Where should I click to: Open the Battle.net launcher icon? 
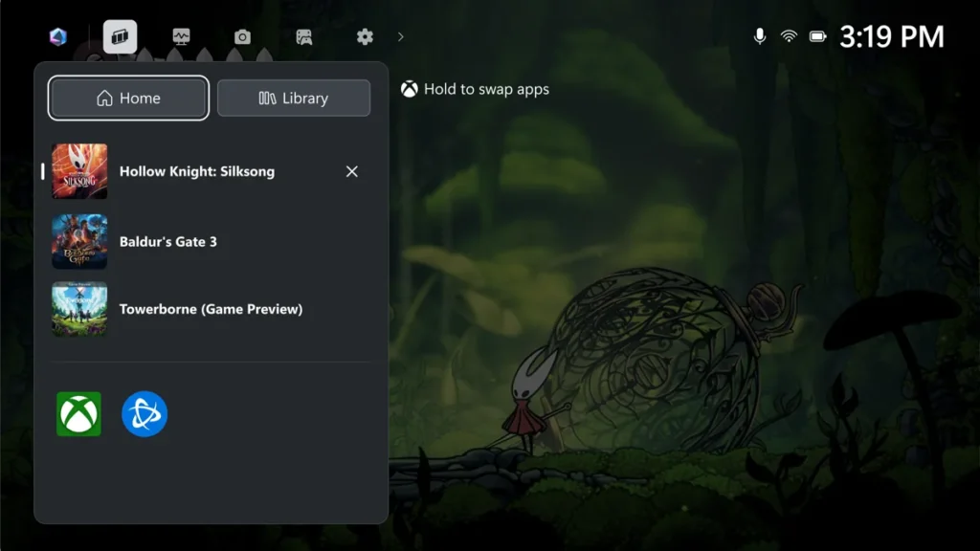tap(145, 414)
